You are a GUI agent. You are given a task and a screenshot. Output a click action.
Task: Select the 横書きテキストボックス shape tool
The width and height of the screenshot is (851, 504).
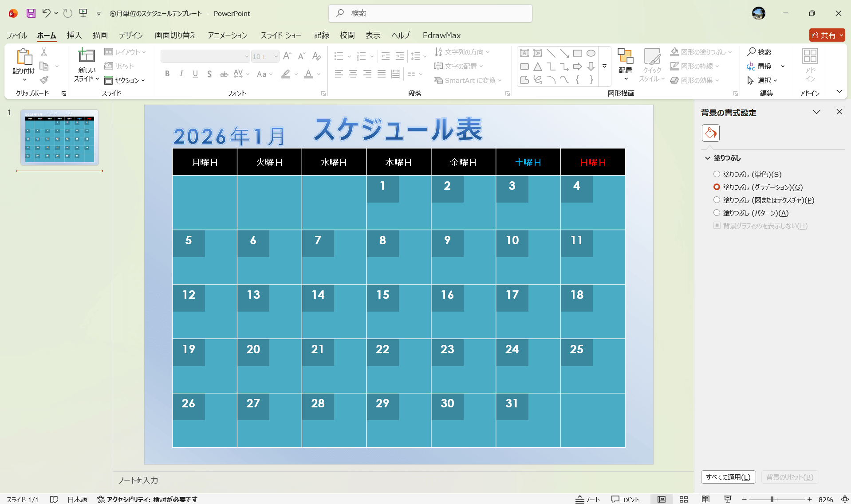pyautogui.click(x=524, y=53)
